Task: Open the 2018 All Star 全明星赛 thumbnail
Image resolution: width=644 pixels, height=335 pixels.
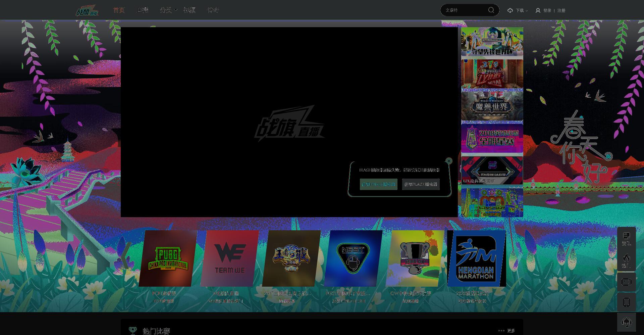Action: 492,138
